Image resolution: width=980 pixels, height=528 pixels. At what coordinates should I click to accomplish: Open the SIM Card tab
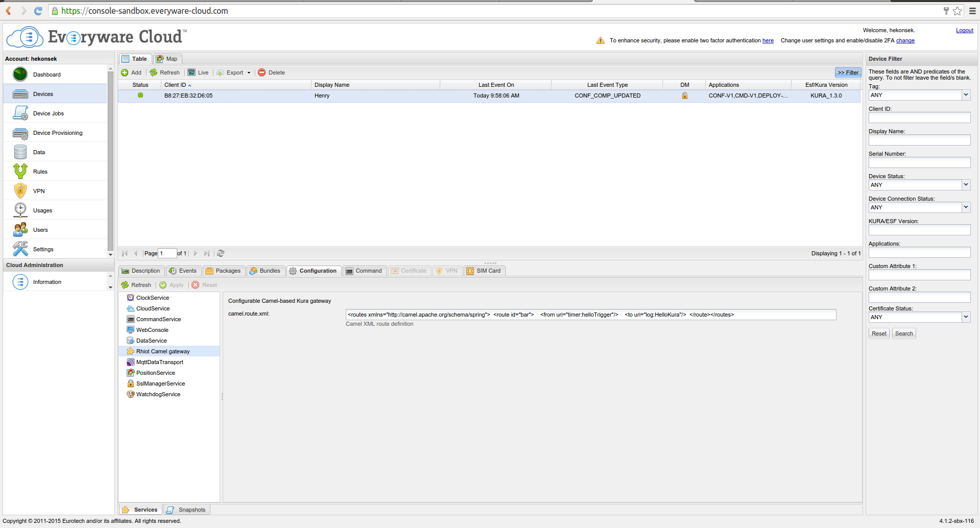tap(484, 271)
